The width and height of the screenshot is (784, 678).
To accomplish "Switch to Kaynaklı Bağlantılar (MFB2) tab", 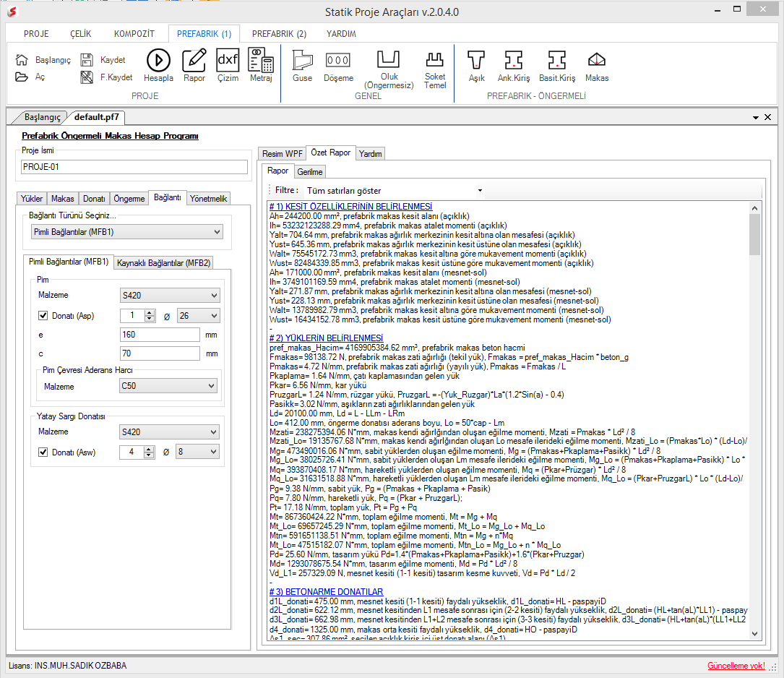I will [x=163, y=262].
